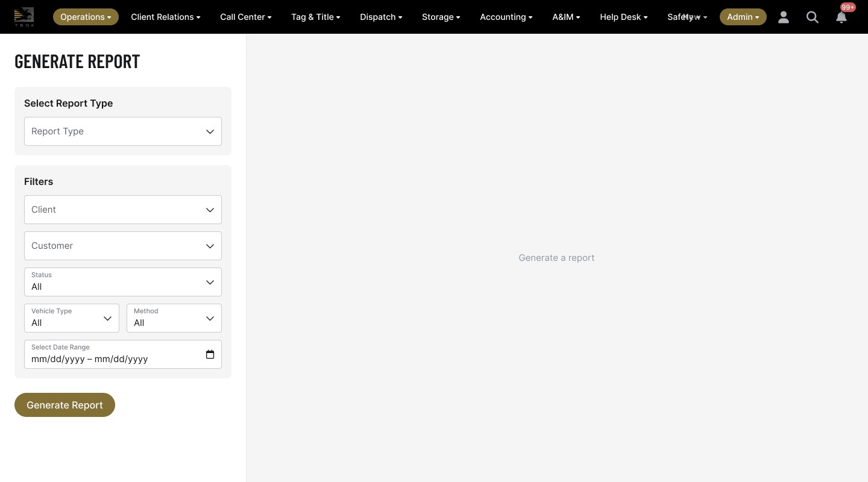Click the Generate Report button

tap(64, 405)
